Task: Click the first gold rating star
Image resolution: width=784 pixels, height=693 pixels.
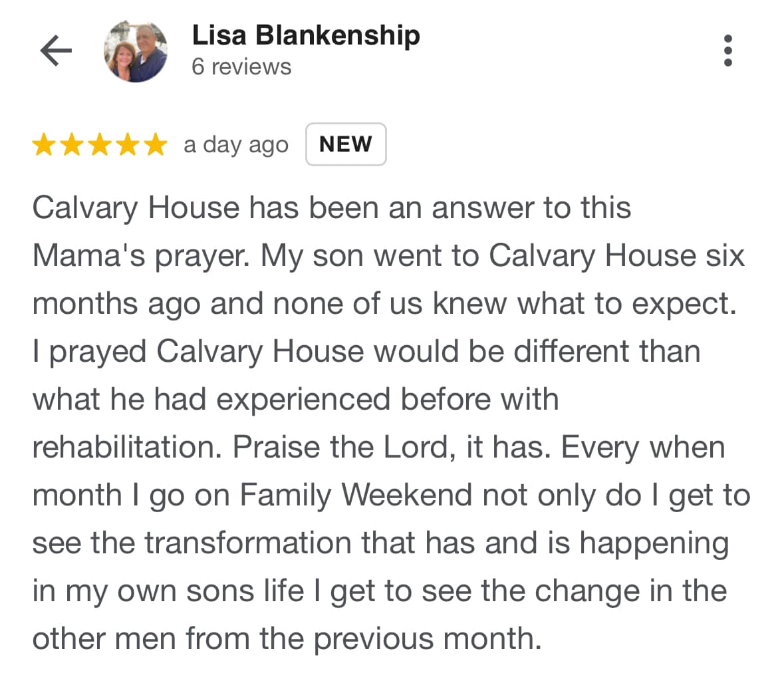Action: (x=44, y=144)
